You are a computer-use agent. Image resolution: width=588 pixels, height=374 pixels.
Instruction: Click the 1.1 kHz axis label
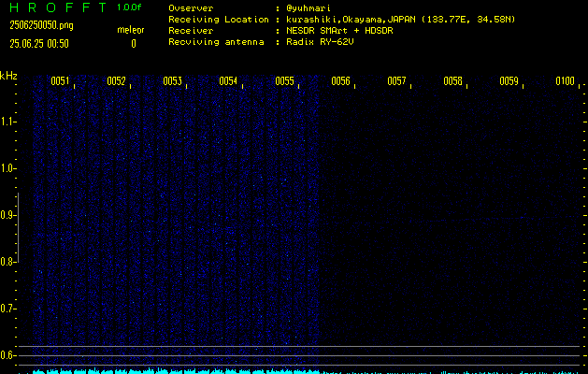pyautogui.click(x=7, y=122)
